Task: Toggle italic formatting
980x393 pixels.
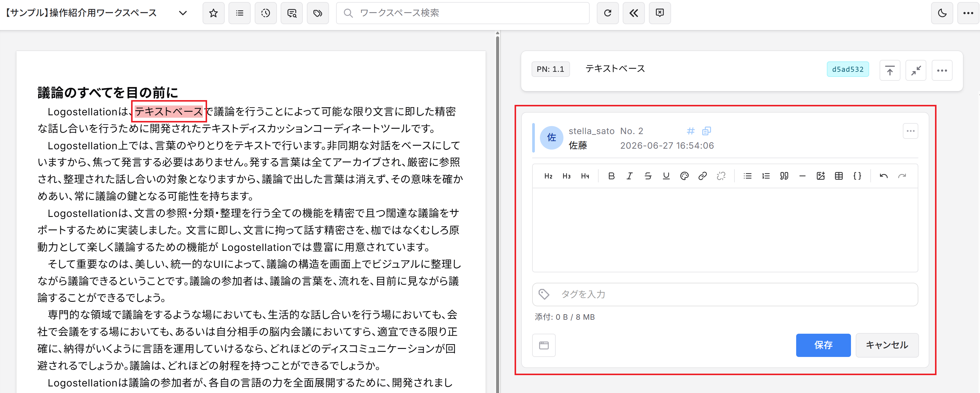Action: 630,176
